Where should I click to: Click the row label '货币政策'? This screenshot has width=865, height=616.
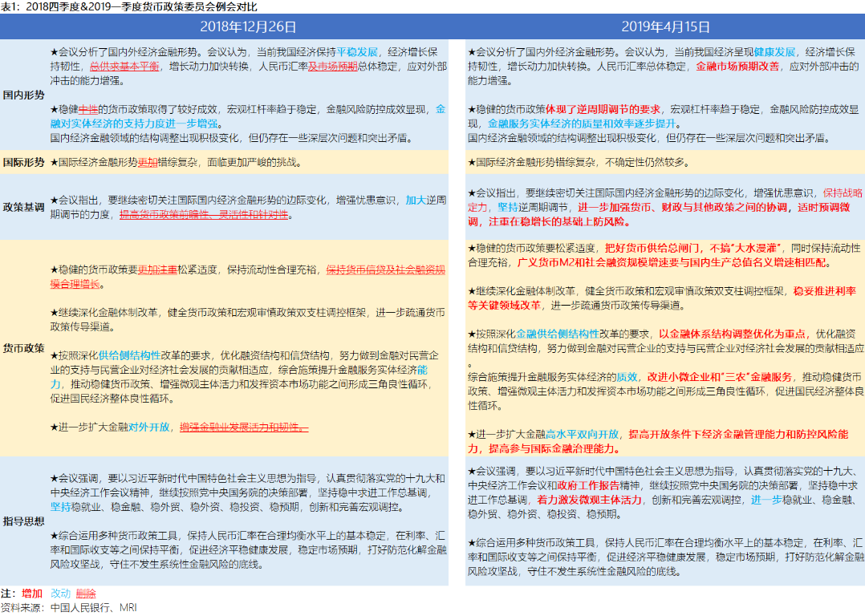24,348
